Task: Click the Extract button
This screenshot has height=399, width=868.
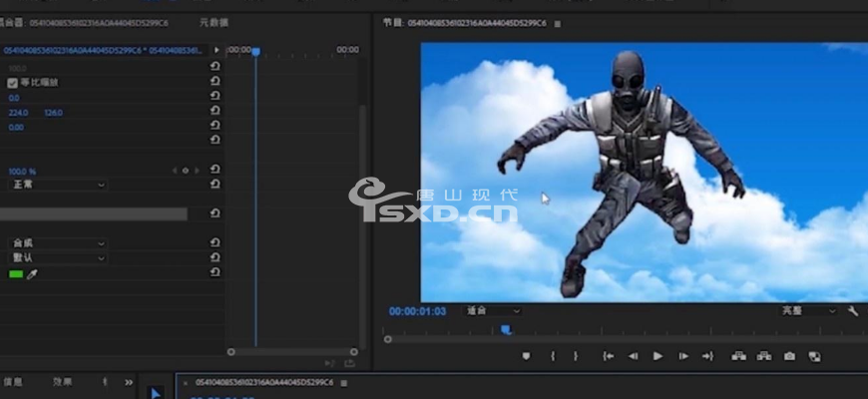Action: [764, 356]
